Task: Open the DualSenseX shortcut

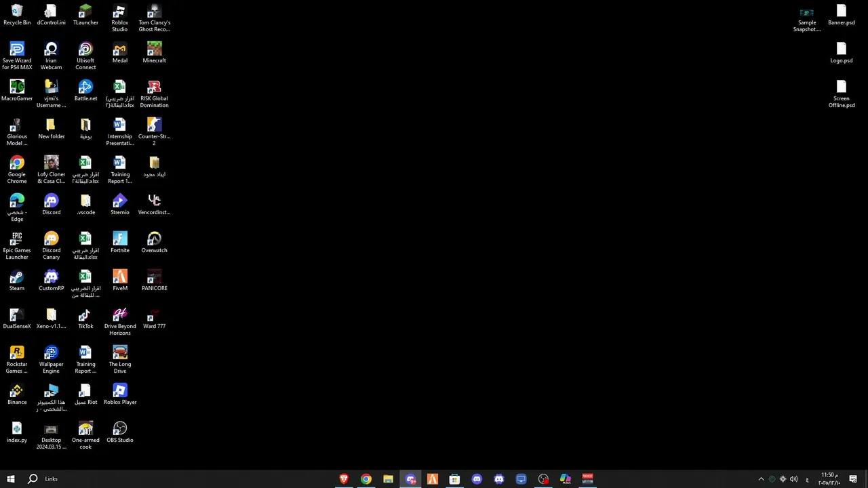Action: 17,319
